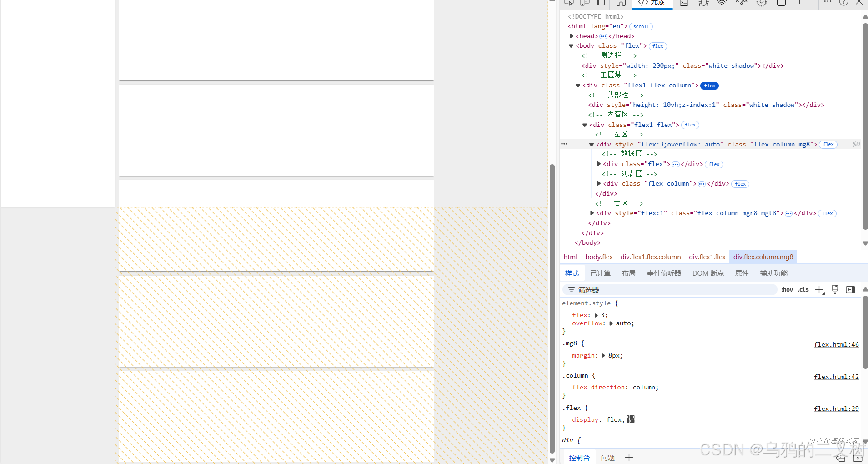Click the new style rule plus icon

tap(819, 289)
